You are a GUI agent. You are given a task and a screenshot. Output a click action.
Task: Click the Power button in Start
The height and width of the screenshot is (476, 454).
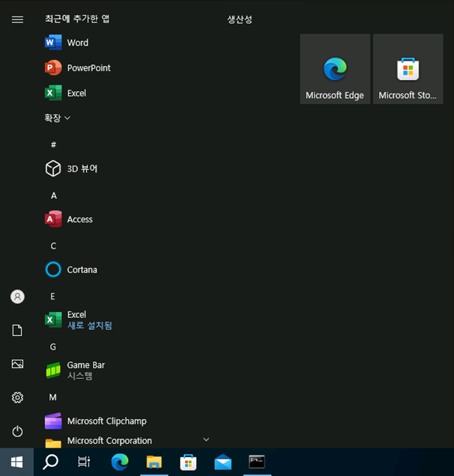(x=17, y=431)
